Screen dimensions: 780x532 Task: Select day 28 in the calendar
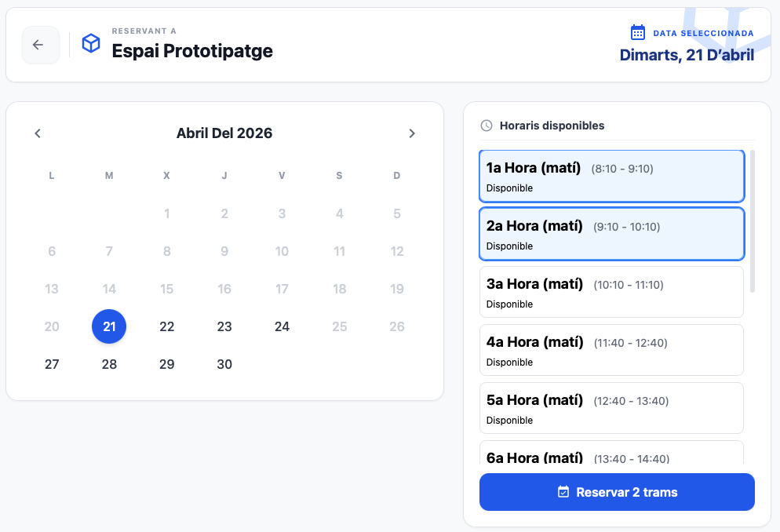109,364
